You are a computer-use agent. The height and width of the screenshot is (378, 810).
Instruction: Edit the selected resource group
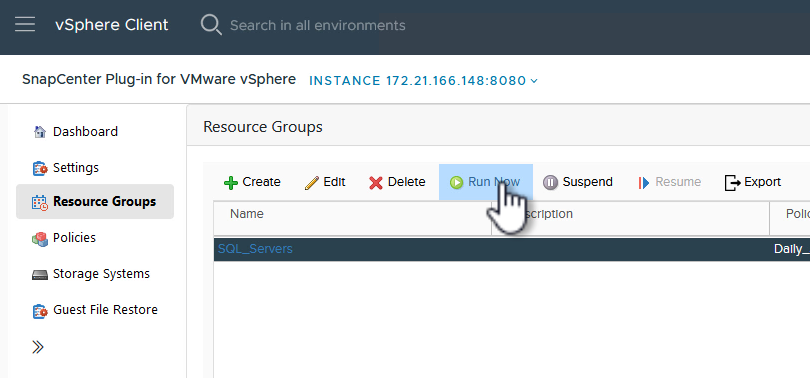click(325, 182)
